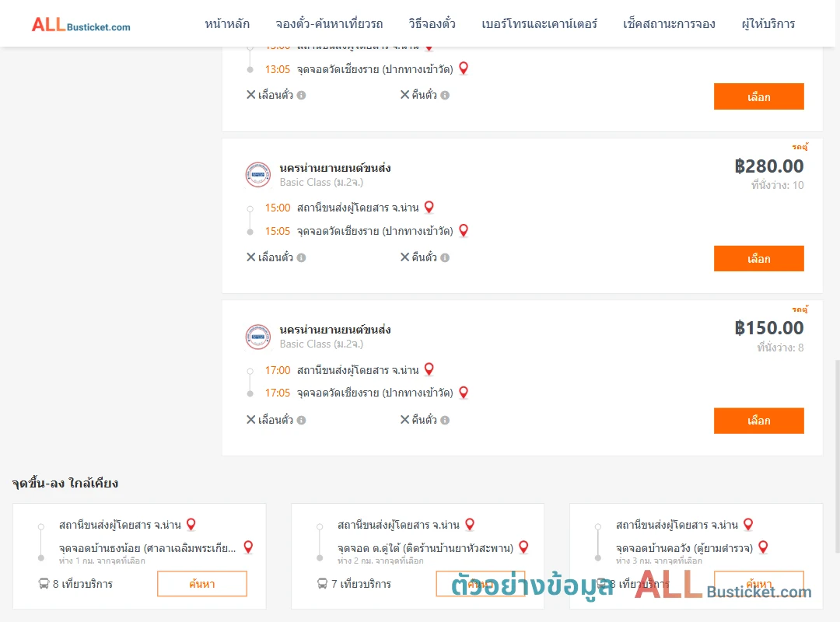840x622 pixels.
Task: Select the 13:05 trip with เลือก button
Action: coord(758,96)
